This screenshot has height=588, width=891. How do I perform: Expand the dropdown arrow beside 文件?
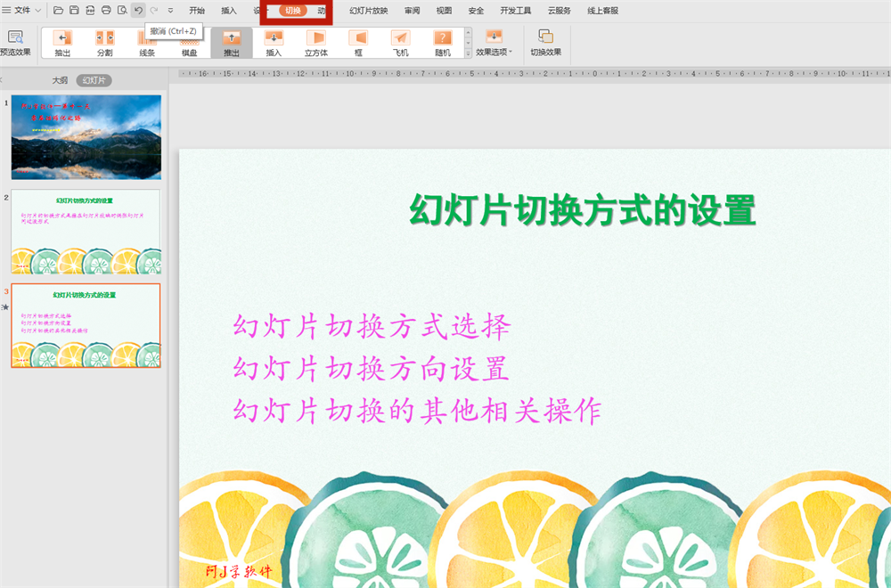38,10
